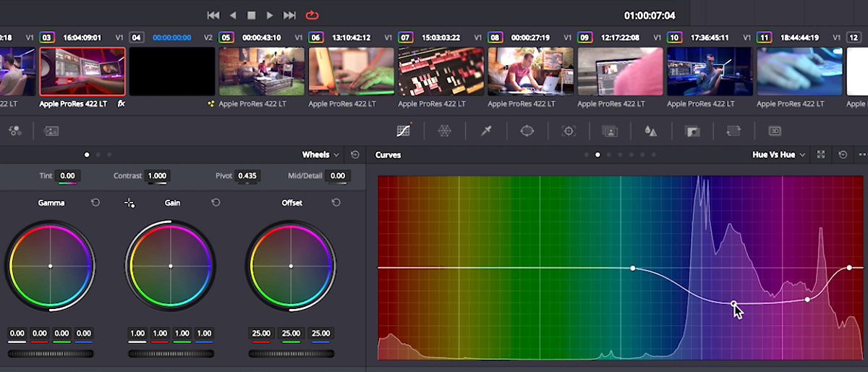Screen dimensions: 868x372
Task: Open the Power Window palette
Action: pyautogui.click(x=527, y=131)
